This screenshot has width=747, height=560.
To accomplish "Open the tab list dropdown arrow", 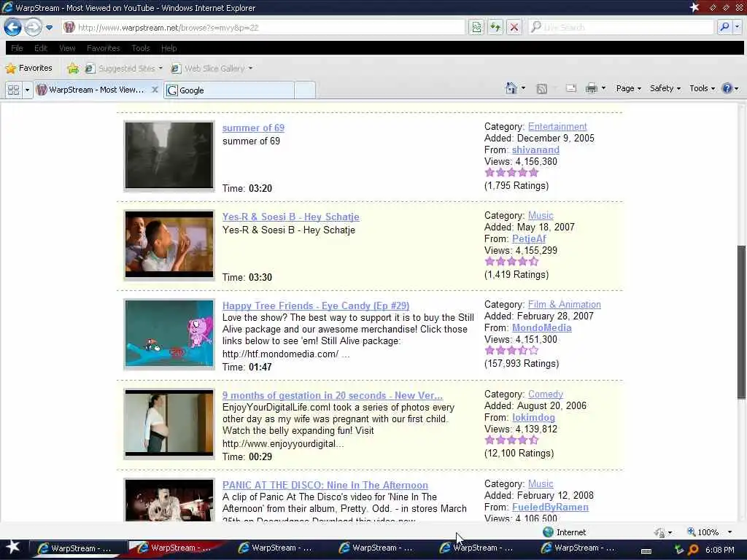I will point(27,90).
